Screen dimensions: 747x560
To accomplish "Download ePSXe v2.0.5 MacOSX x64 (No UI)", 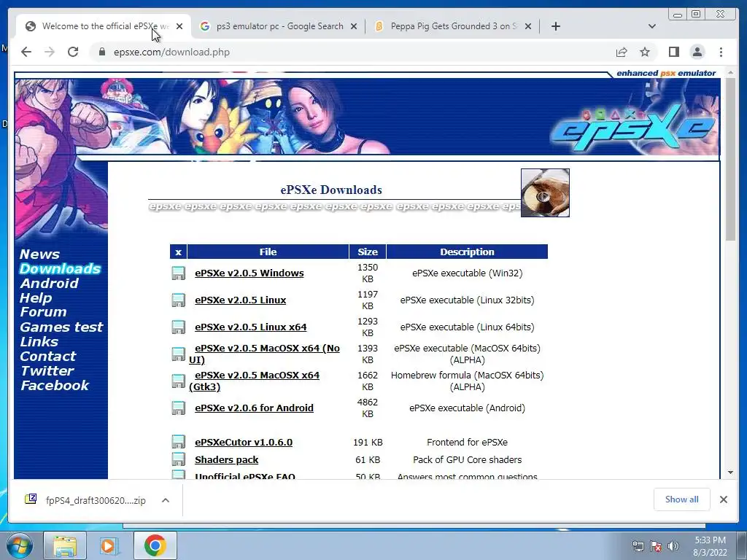I will [x=264, y=354].
